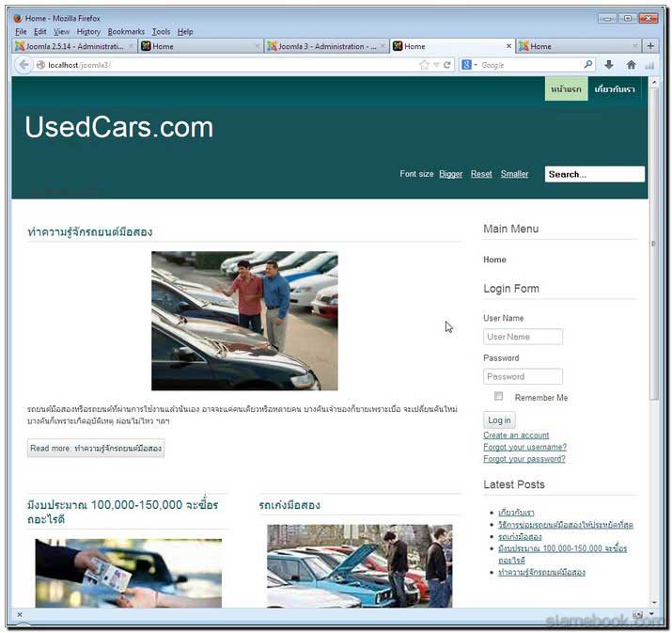The image size is (672, 633).
Task: Click the vertical scrollbar thumb
Action: click(x=653, y=244)
